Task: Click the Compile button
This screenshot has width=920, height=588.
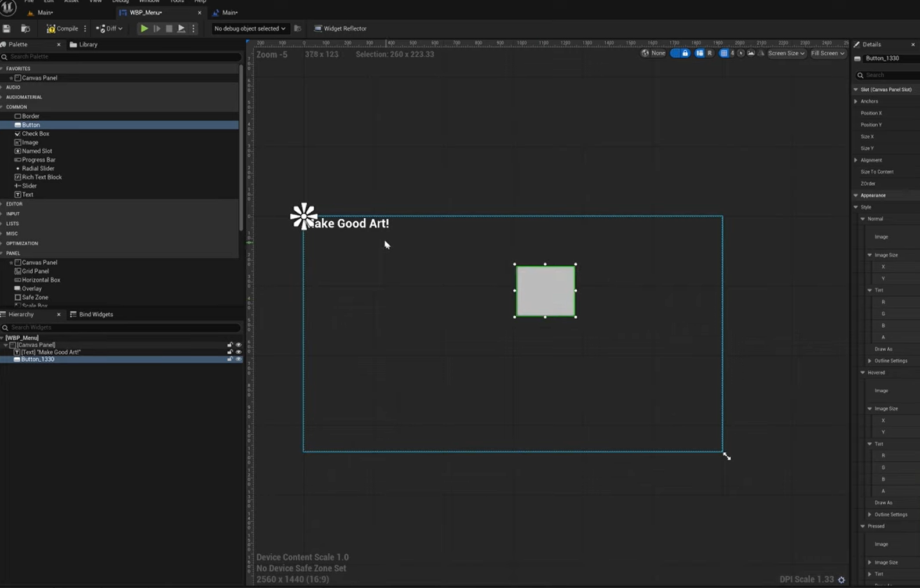Action: click(x=63, y=28)
